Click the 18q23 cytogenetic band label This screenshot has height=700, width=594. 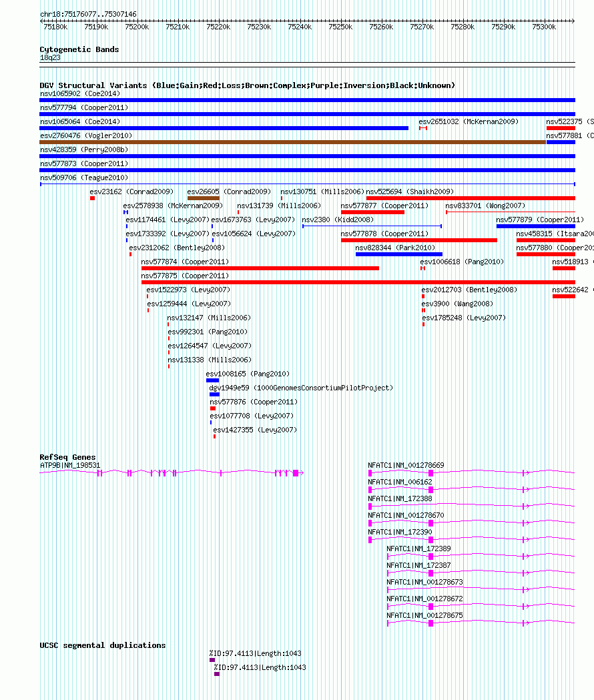pos(50,57)
